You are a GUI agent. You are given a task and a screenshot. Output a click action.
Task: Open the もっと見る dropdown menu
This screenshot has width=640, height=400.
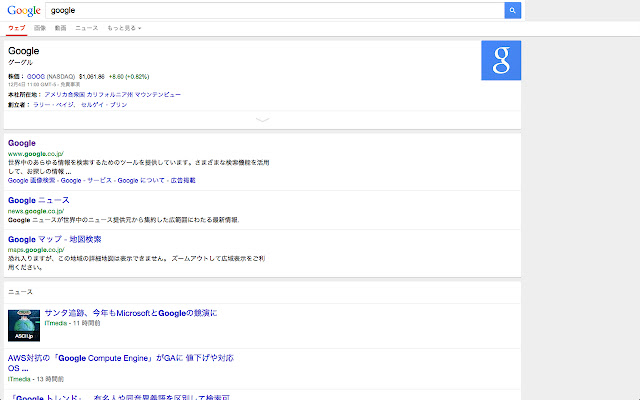coord(124,28)
